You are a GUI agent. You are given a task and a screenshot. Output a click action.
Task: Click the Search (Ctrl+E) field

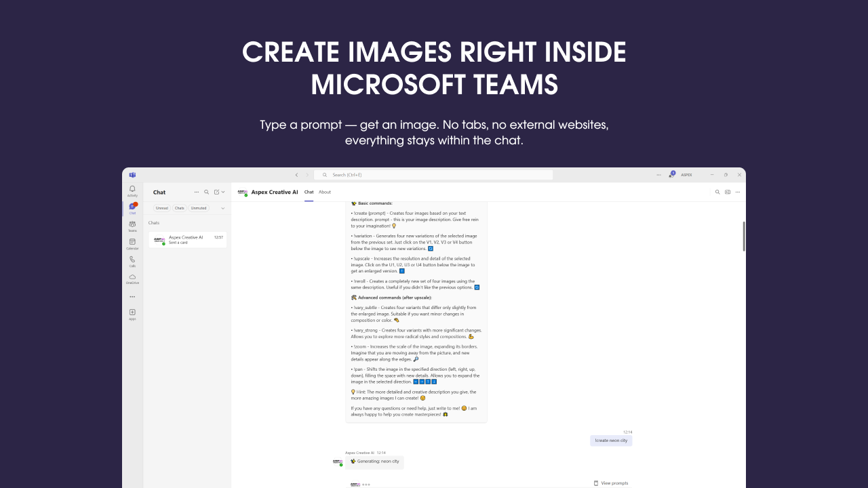point(433,175)
